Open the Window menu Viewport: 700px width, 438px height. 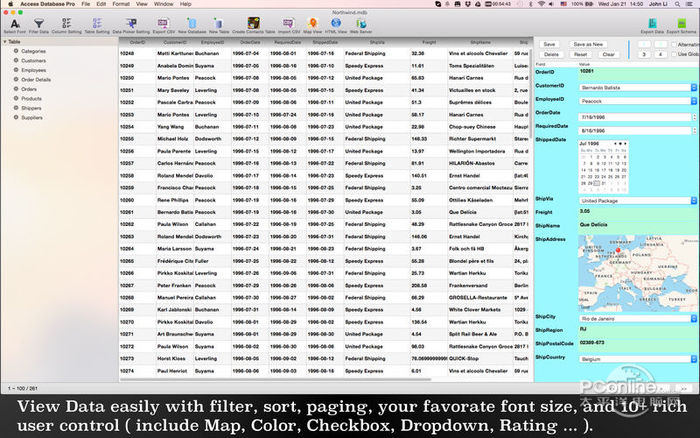pyautogui.click(x=162, y=4)
